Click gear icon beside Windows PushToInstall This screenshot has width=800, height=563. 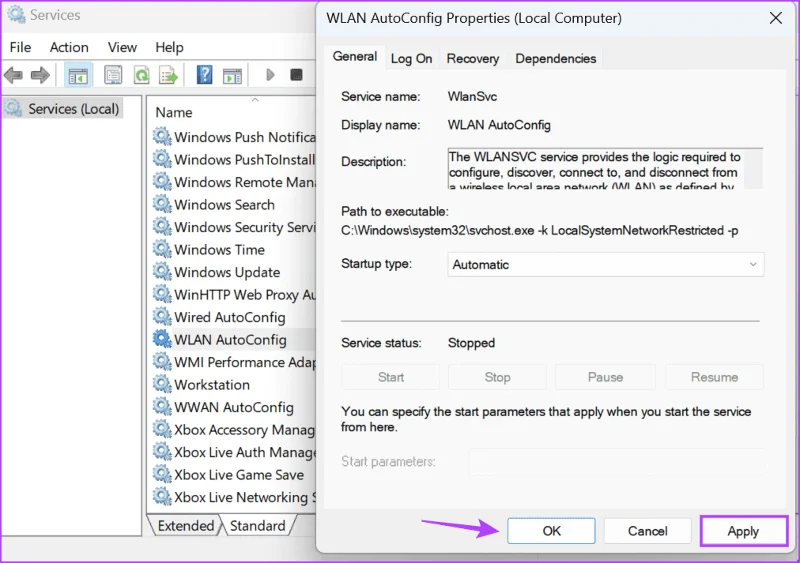point(162,160)
